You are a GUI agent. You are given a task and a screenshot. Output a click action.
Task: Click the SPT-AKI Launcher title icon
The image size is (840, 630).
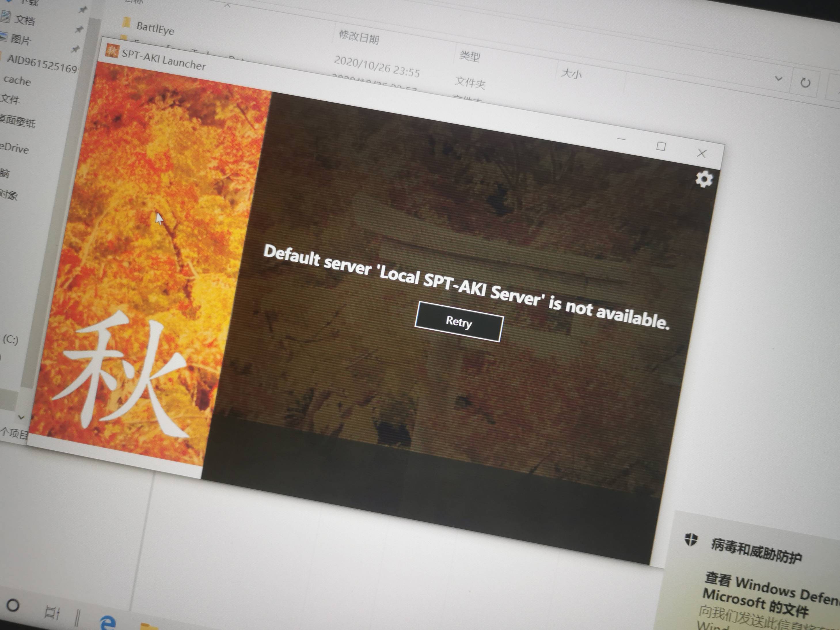click(112, 50)
